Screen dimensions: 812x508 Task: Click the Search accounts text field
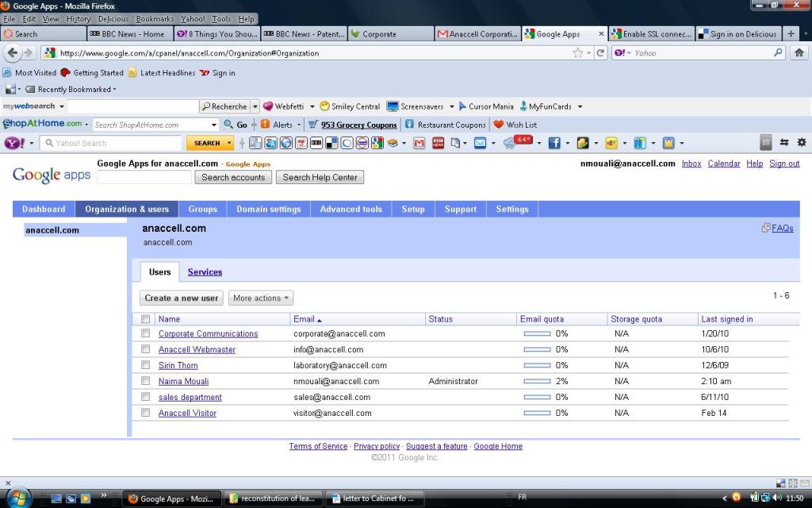144,177
